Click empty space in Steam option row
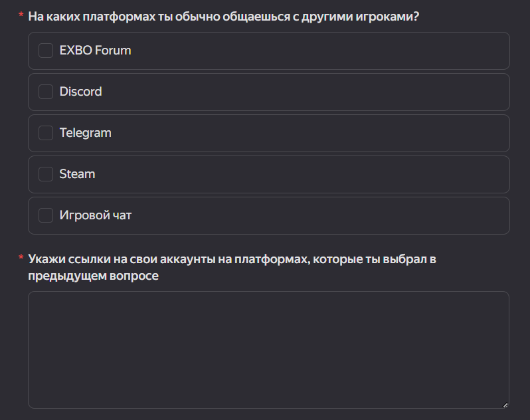530x420 pixels. [x=301, y=175]
